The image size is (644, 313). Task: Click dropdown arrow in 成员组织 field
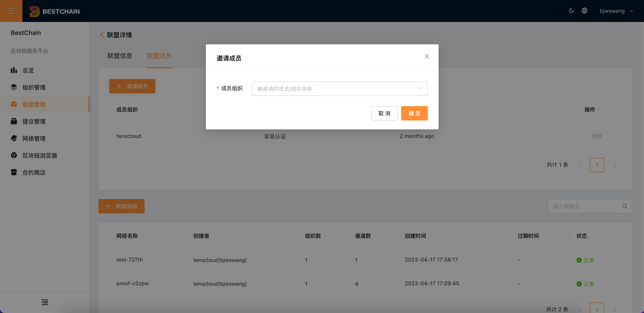point(420,88)
